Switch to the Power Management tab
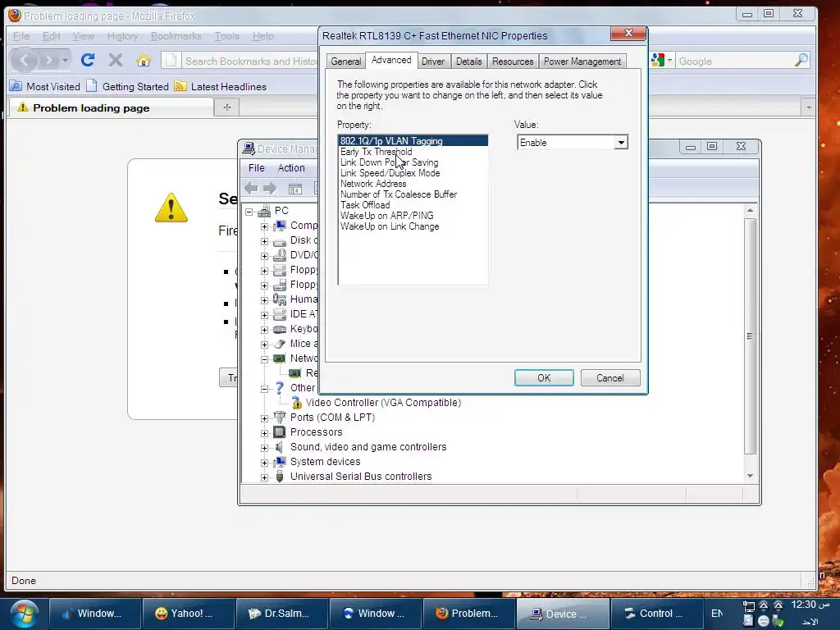 tap(582, 61)
